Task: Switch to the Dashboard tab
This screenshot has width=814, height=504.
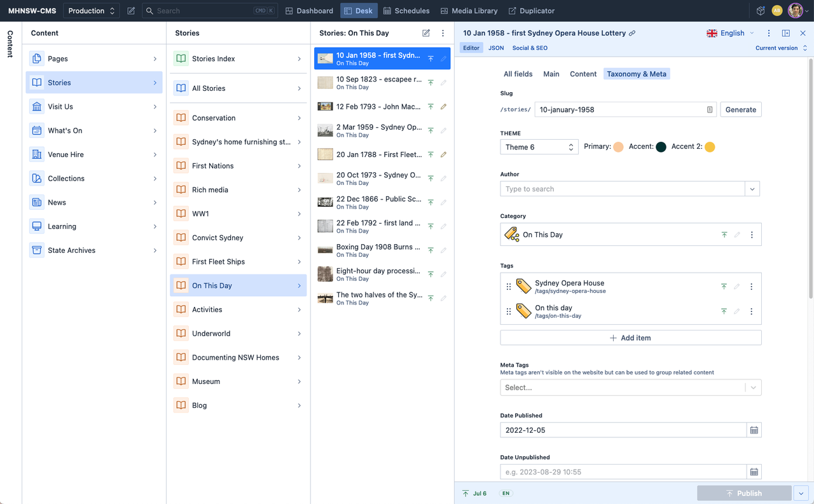Action: [309, 11]
